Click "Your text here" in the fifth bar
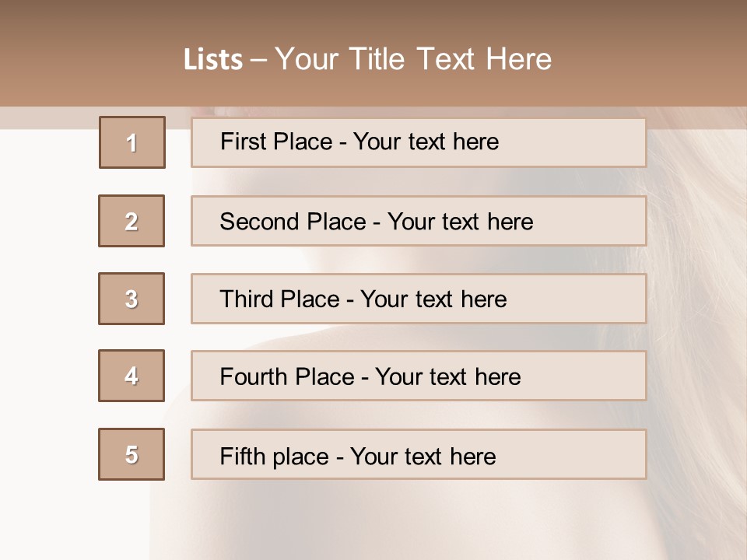The width and height of the screenshot is (747, 560). click(x=423, y=456)
